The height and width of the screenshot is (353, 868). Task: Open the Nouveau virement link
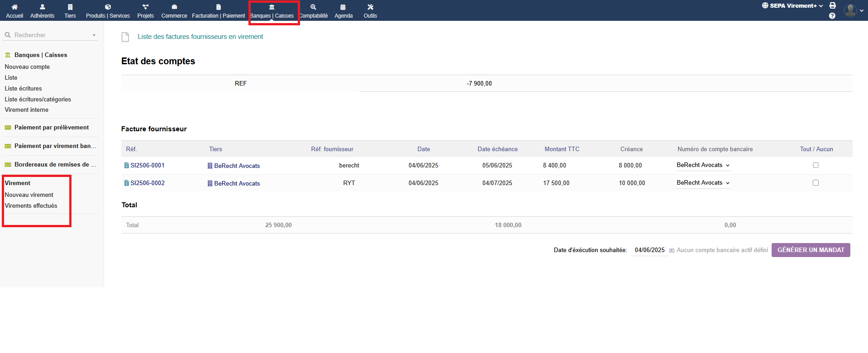coord(29,195)
